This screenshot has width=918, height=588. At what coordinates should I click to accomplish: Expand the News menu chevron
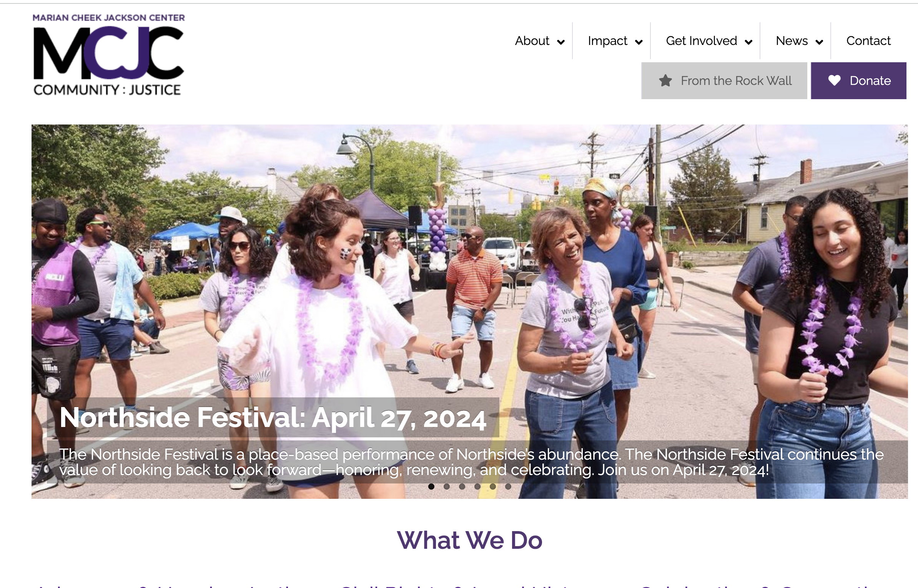(819, 42)
